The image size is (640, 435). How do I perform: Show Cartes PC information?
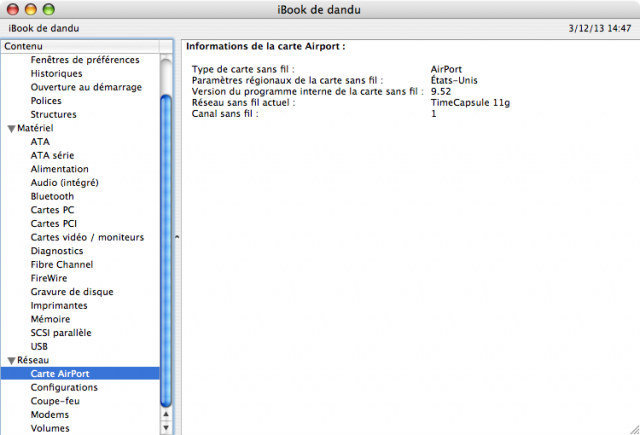(52, 210)
